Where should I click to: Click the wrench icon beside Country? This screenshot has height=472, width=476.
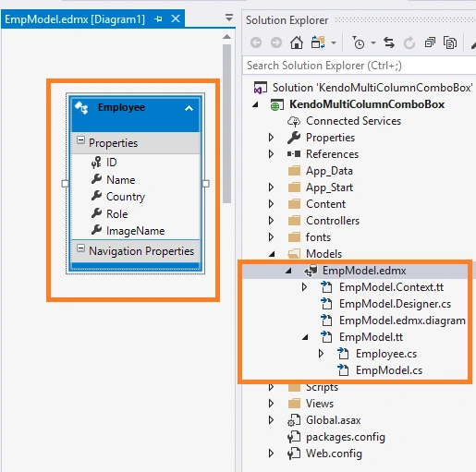tap(96, 196)
